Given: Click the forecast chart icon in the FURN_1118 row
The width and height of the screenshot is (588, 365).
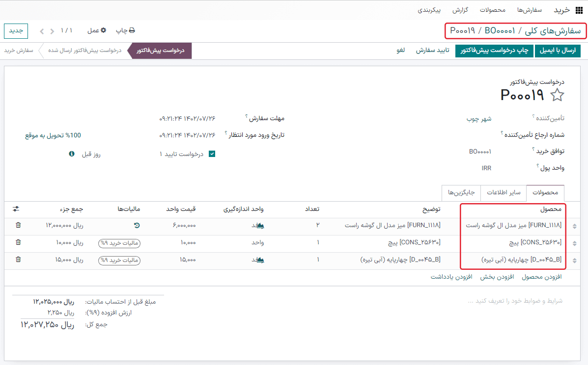Looking at the screenshot, I should point(260,226).
